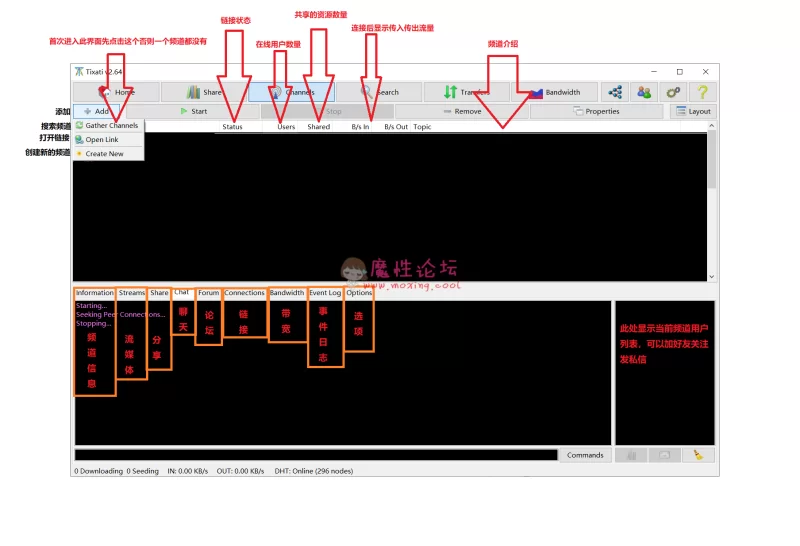Viewport: 800px width, 546px height.
Task: Open the Bandwidth section
Action: point(555,92)
